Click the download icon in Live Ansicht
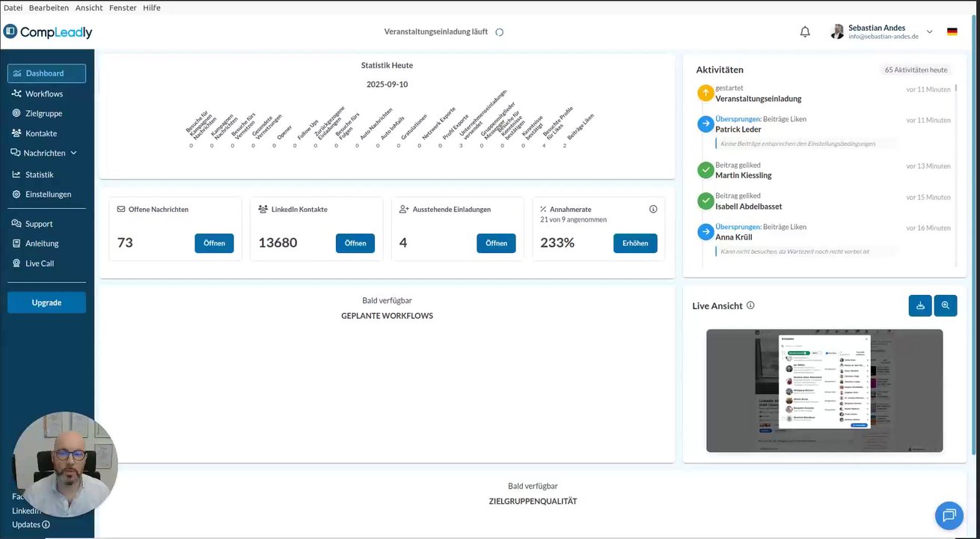Viewport: 980px width, 539px height. [920, 305]
